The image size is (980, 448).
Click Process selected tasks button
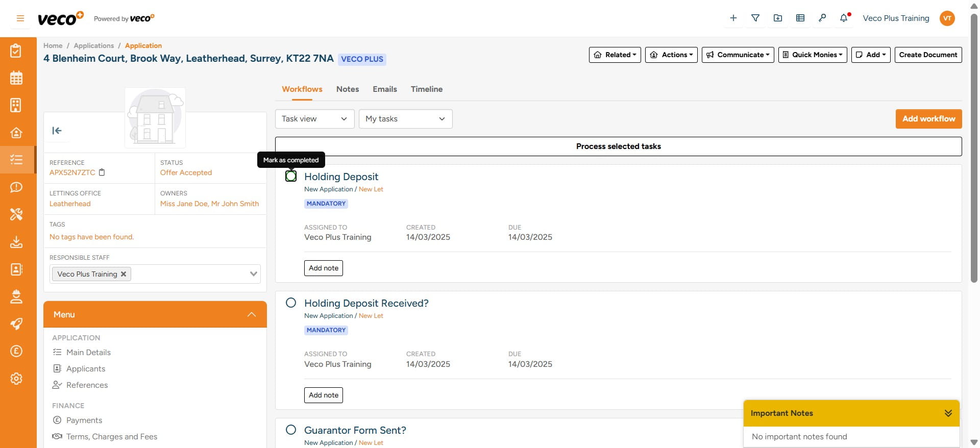point(619,146)
